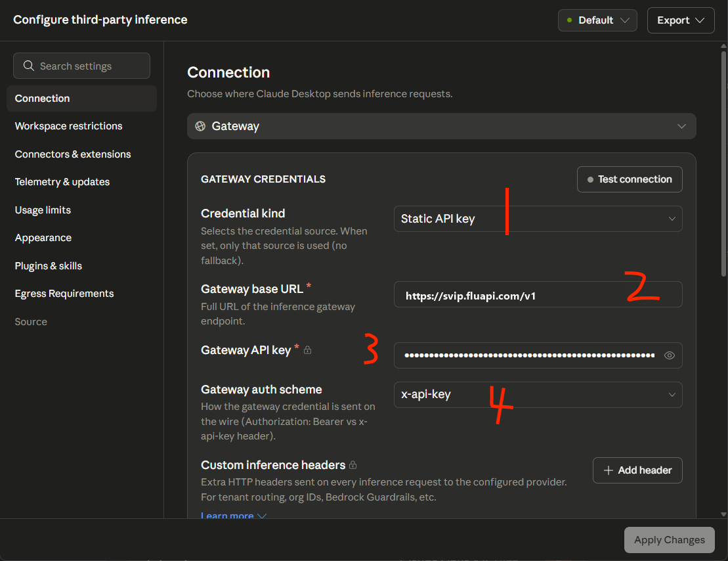Open the Export dropdown menu
The width and height of the screenshot is (728, 561).
coord(680,20)
